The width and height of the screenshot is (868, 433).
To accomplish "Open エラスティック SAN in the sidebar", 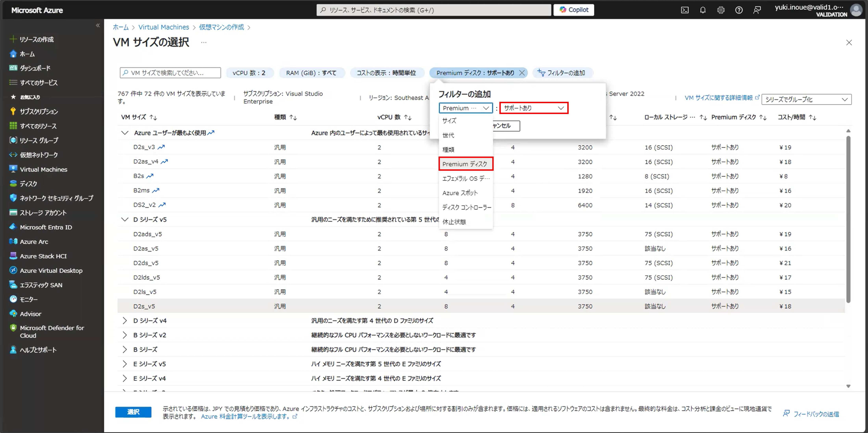I will (x=41, y=285).
